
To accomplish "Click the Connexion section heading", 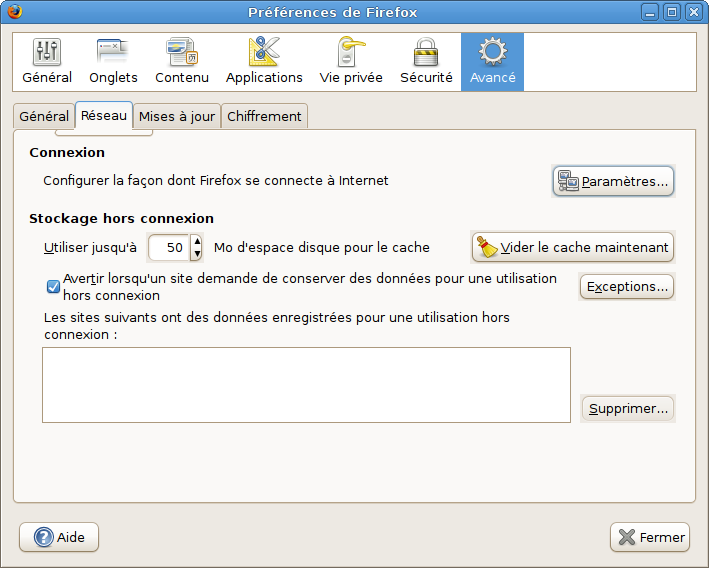I will coord(67,152).
